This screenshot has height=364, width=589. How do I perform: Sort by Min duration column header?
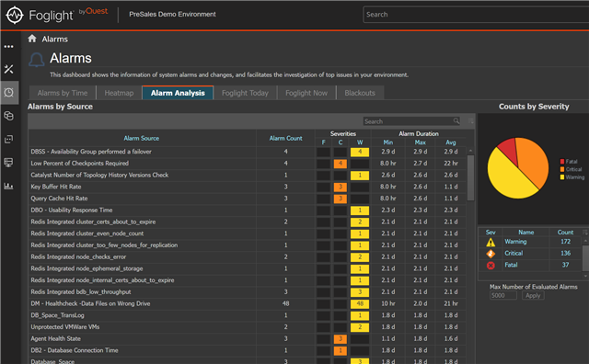pyautogui.click(x=388, y=142)
